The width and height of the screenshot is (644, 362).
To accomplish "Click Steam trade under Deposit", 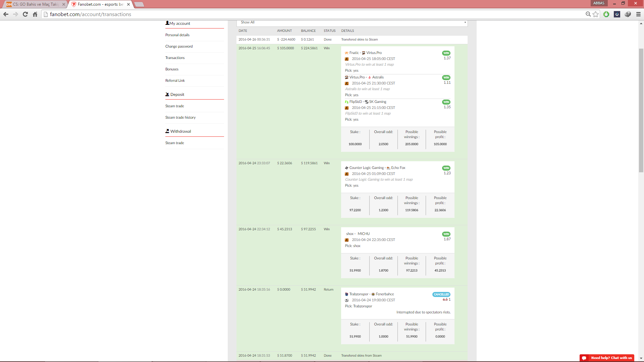I will click(174, 106).
